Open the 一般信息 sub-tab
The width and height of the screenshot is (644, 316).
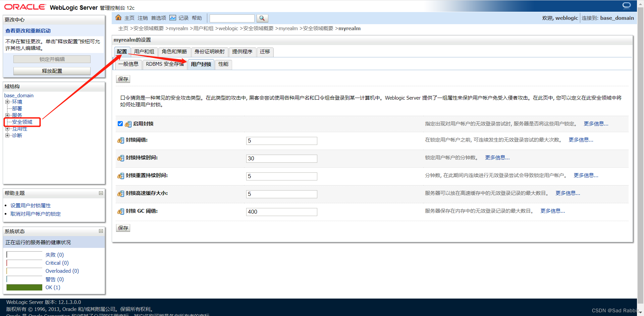128,64
